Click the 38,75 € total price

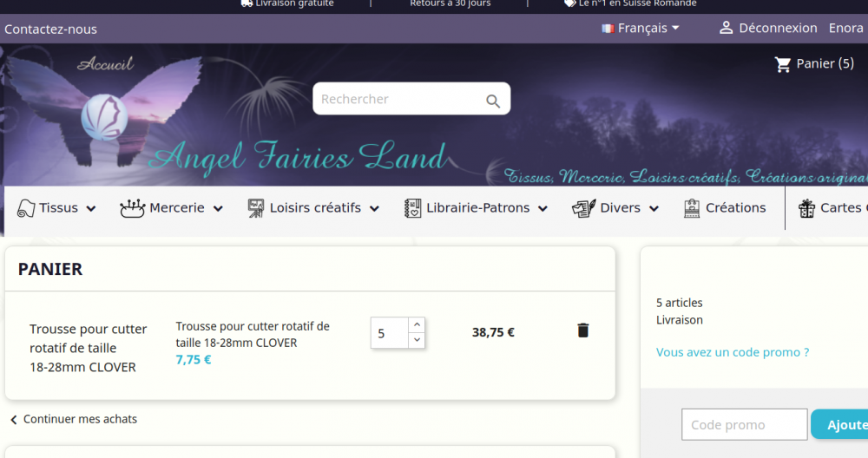pos(493,332)
